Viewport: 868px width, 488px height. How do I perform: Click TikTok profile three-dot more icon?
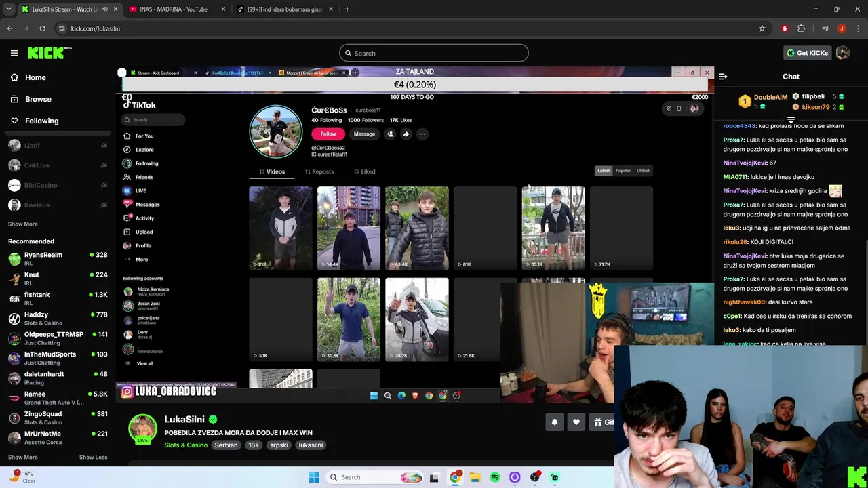[422, 134]
